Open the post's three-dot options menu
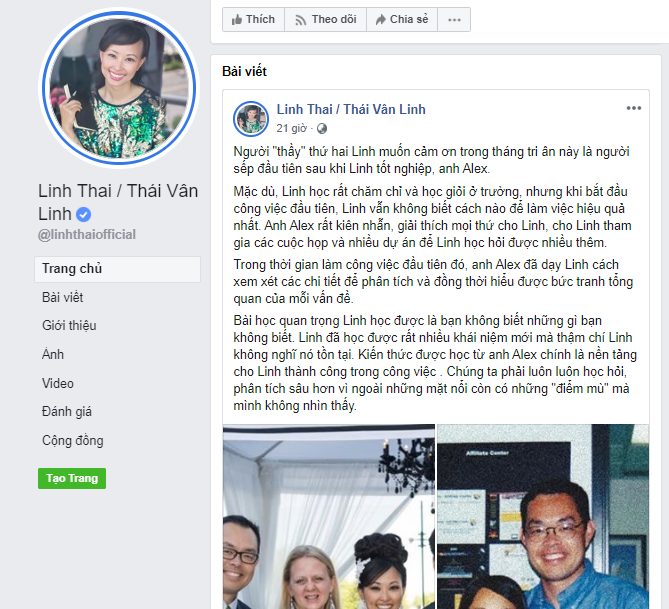The width and height of the screenshot is (669, 609). 634,108
